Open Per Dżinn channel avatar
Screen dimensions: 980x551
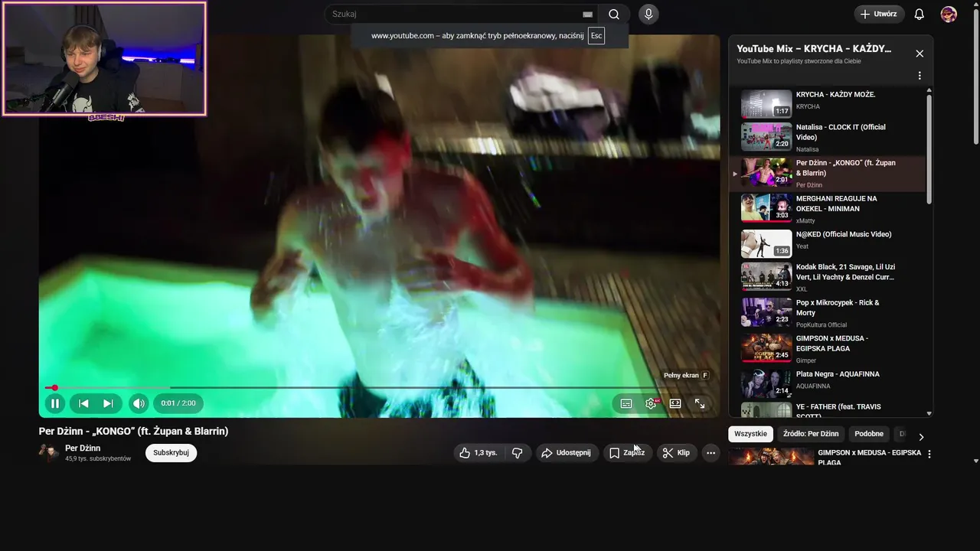pyautogui.click(x=49, y=453)
